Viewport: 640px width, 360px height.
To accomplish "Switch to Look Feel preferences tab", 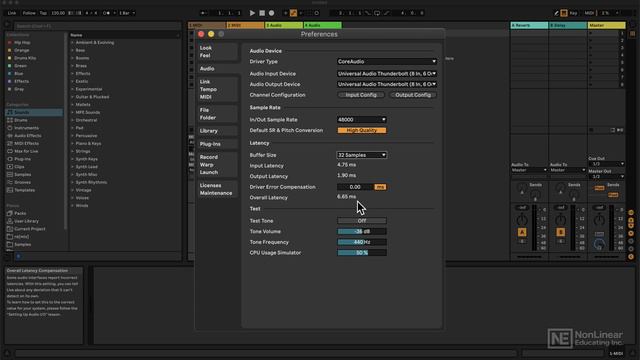I will pyautogui.click(x=217, y=51).
